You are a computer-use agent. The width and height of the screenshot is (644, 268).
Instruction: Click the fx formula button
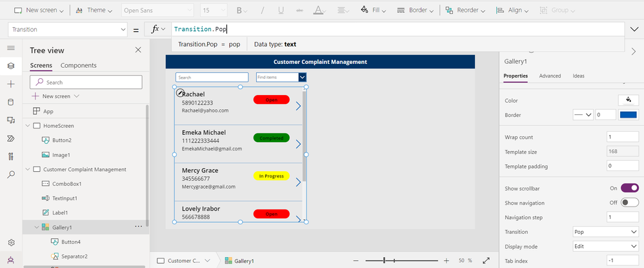tap(158, 29)
